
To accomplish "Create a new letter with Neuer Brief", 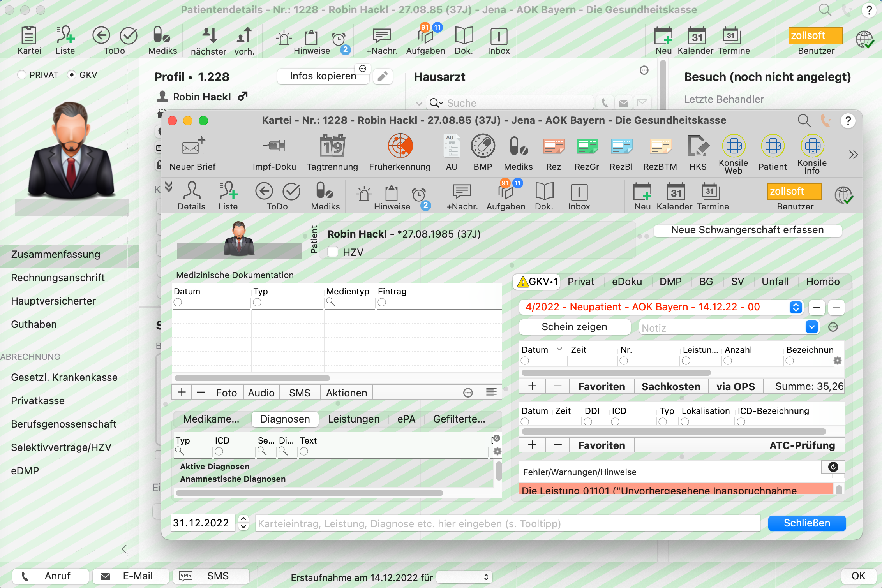I will tap(192, 146).
